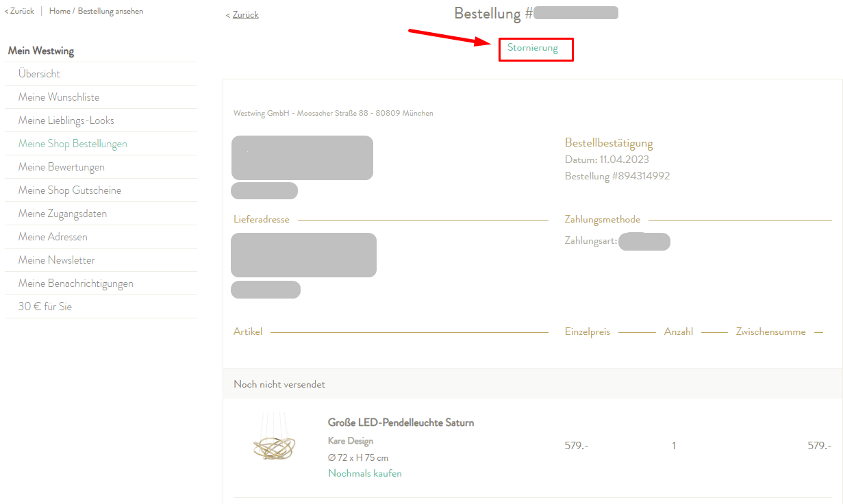
Task: Open Meine Shop Gutscheine
Action: pos(70,190)
